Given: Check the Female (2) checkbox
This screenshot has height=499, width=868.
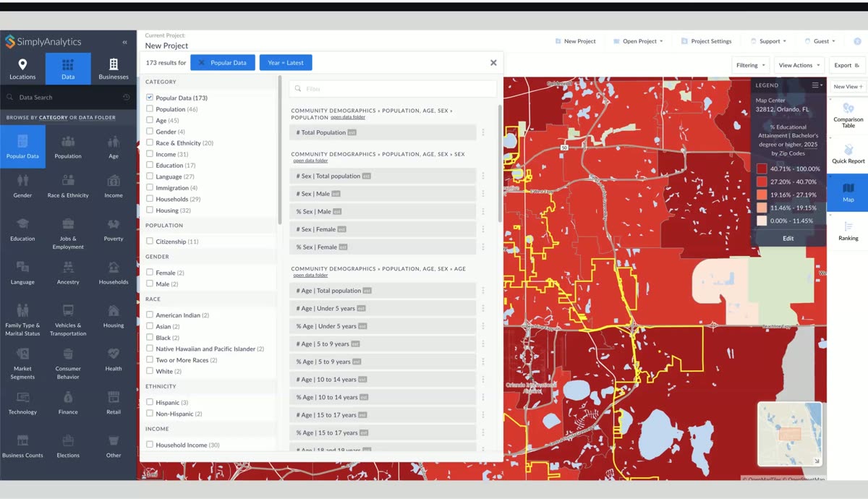Looking at the screenshot, I should (x=150, y=273).
